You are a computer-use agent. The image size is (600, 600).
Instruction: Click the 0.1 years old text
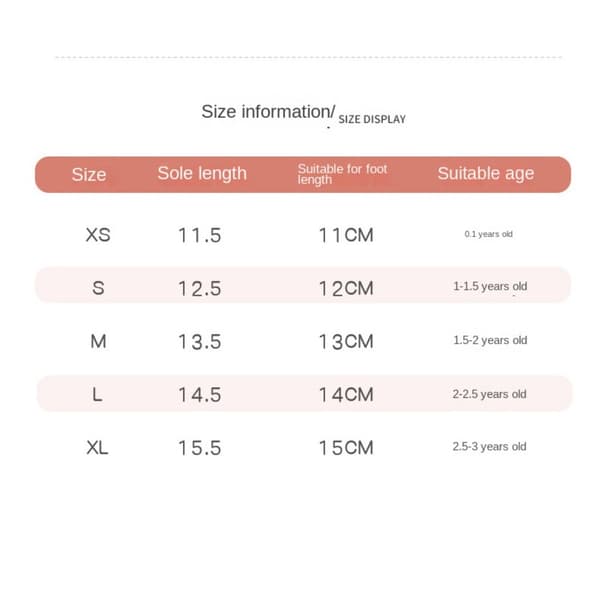click(489, 234)
